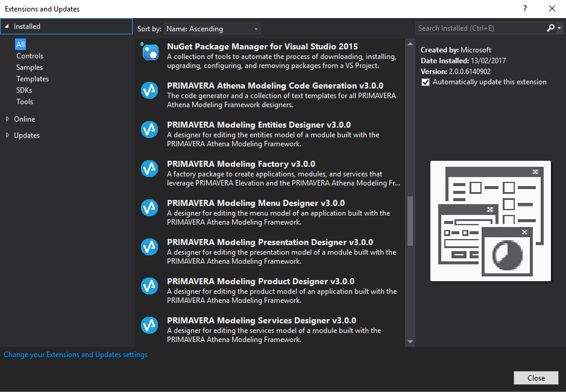Screen dimensions: 566x392
Task: Click the Created by Microsoft text
Action: coord(456,50)
